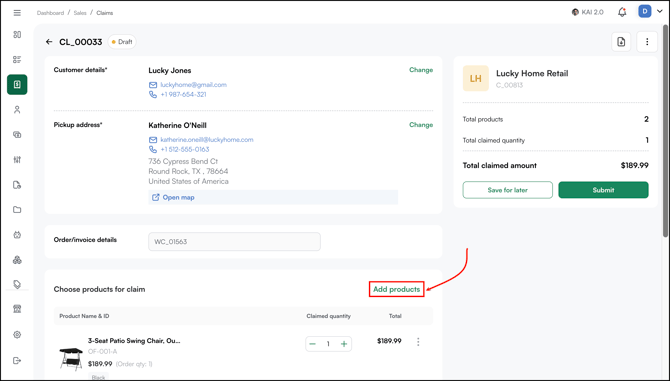Click the 736 Cypress Bend Ct address line
The width and height of the screenshot is (670, 381).
pyautogui.click(x=183, y=161)
